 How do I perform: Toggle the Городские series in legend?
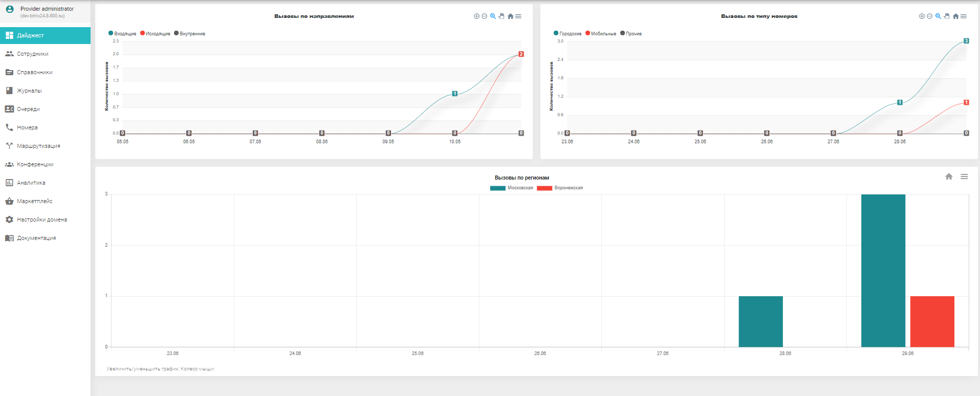point(568,33)
